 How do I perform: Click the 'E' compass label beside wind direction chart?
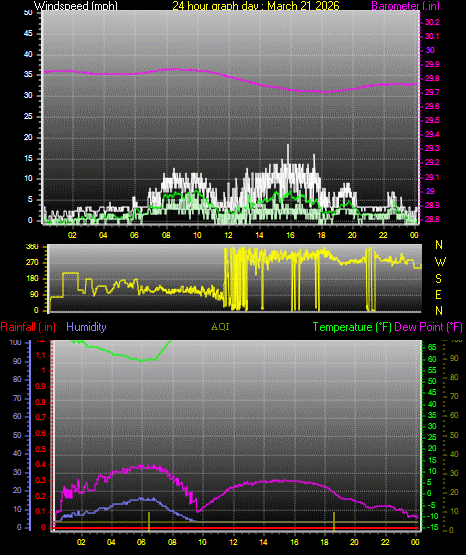438,294
